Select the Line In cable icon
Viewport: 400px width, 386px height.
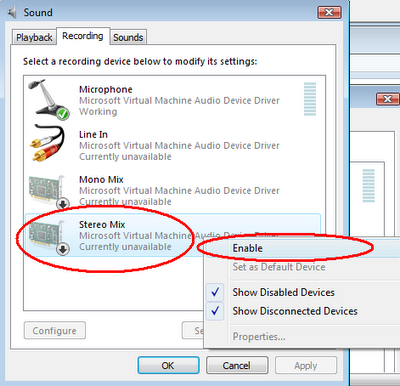(x=47, y=143)
